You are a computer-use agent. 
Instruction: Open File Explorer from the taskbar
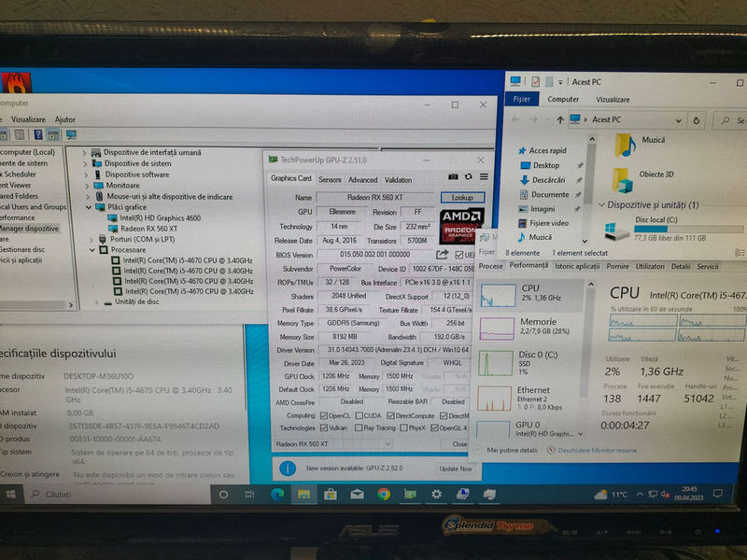coord(303,495)
